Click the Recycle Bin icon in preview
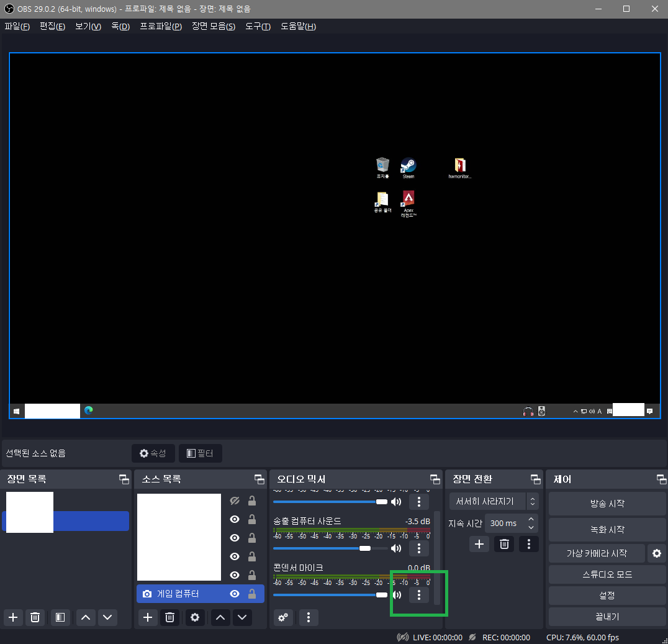 click(x=382, y=168)
